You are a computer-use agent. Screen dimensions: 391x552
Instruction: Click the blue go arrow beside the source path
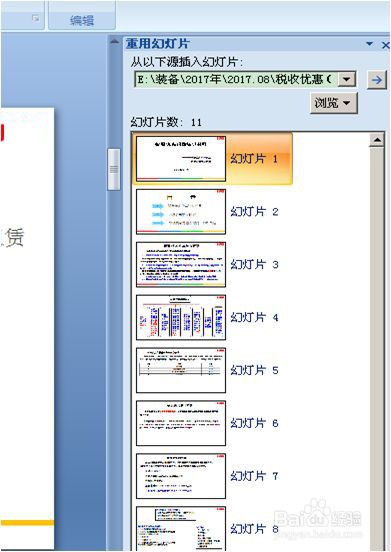coord(377,80)
